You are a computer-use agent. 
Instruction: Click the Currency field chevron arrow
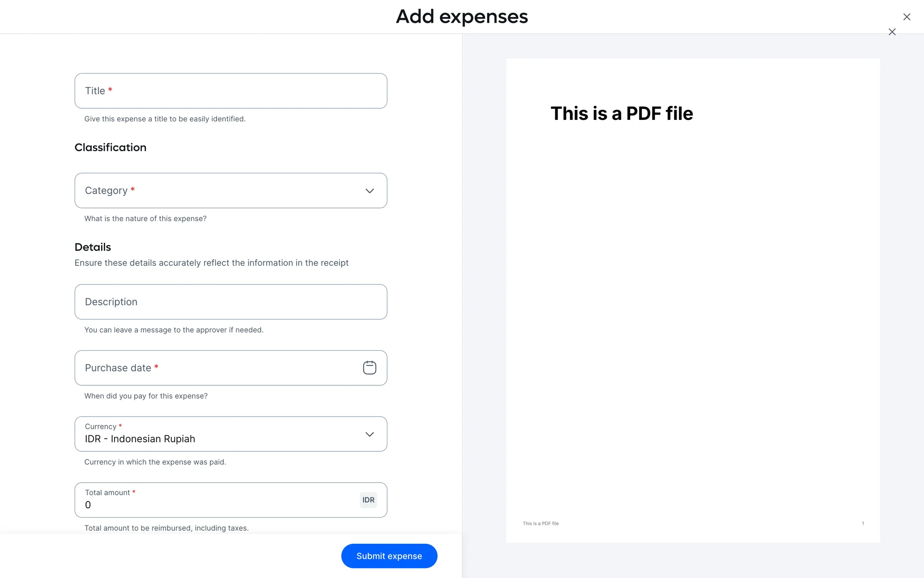(369, 434)
